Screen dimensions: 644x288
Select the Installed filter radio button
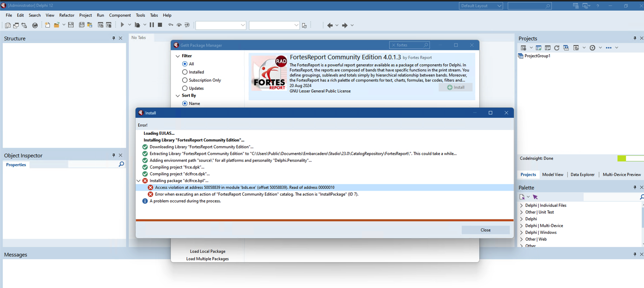click(185, 72)
